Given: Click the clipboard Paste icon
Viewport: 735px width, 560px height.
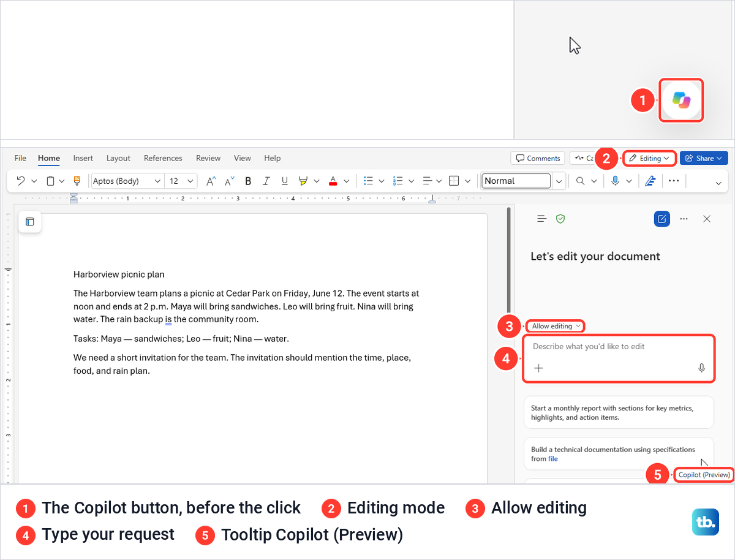Looking at the screenshot, I should 51,181.
